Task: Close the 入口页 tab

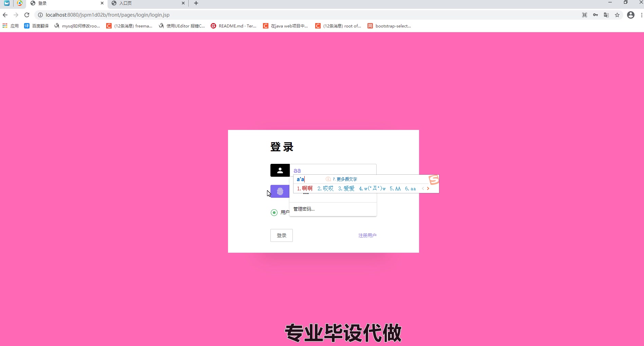Action: click(x=183, y=3)
